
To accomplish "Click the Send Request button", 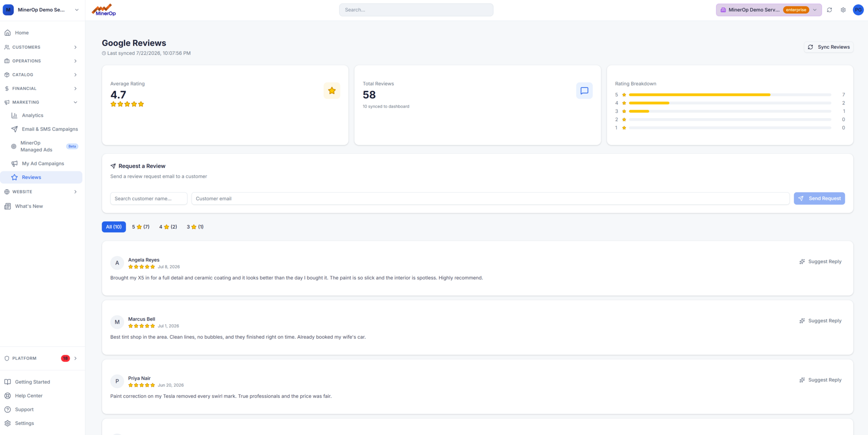I will pyautogui.click(x=819, y=199).
